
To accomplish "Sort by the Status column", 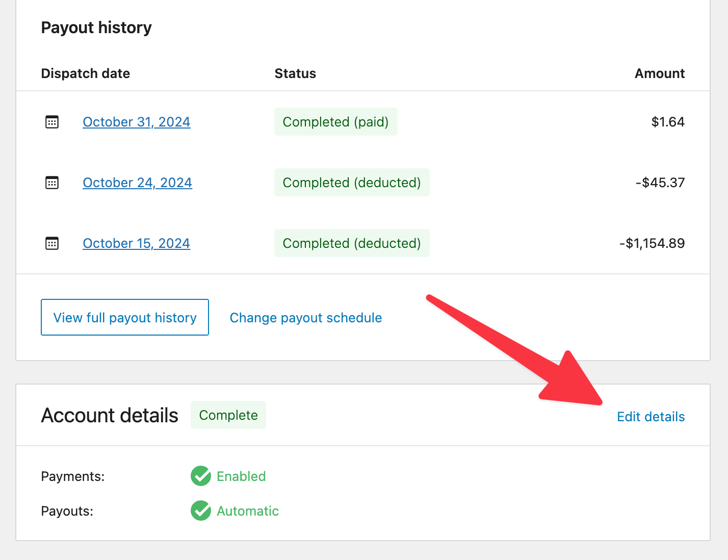I will (295, 73).
